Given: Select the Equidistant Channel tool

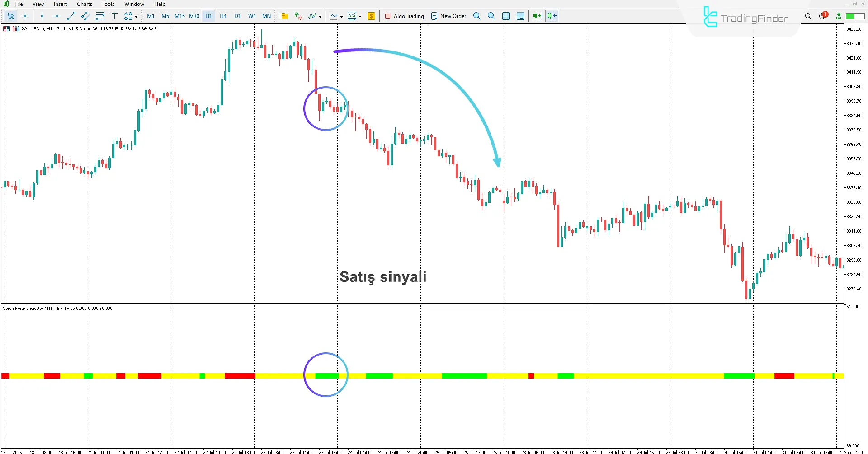Looking at the screenshot, I should point(85,16).
